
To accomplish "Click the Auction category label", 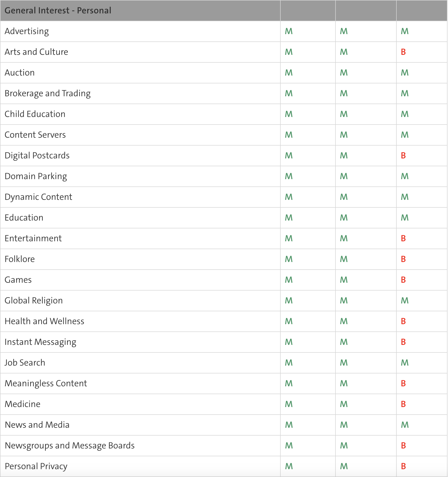I will click(20, 73).
